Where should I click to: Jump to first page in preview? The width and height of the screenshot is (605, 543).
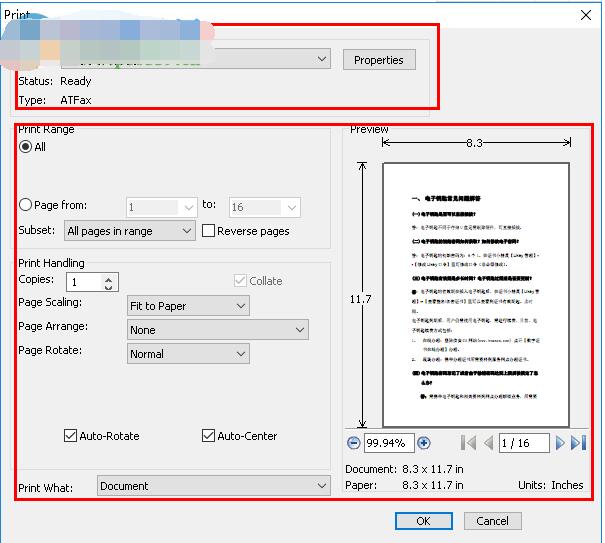coord(468,443)
